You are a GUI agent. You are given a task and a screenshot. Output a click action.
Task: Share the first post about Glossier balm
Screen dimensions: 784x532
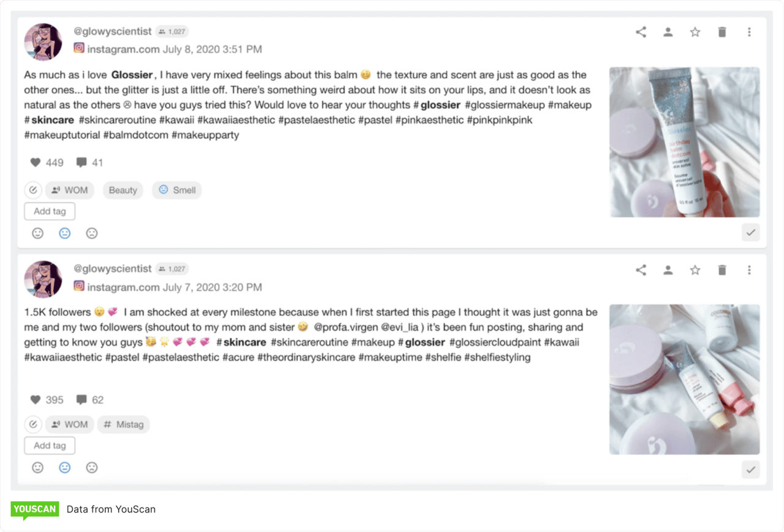(641, 32)
